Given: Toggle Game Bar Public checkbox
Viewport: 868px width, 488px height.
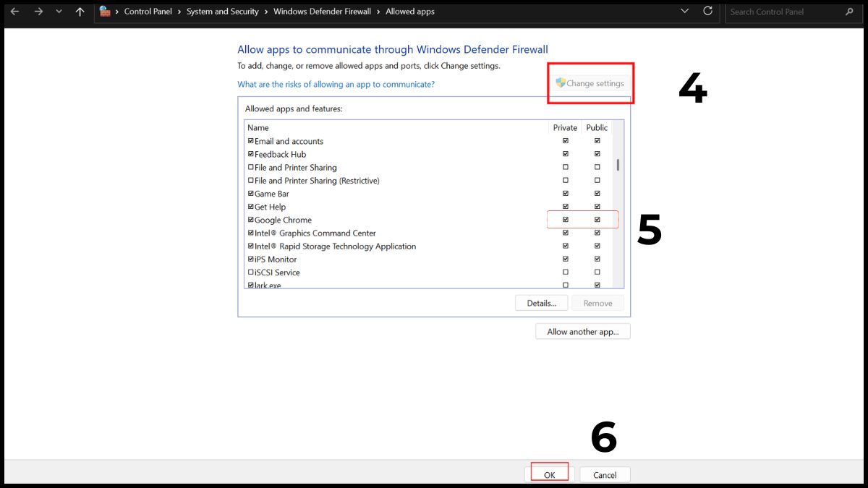Looking at the screenshot, I should click(x=597, y=194).
